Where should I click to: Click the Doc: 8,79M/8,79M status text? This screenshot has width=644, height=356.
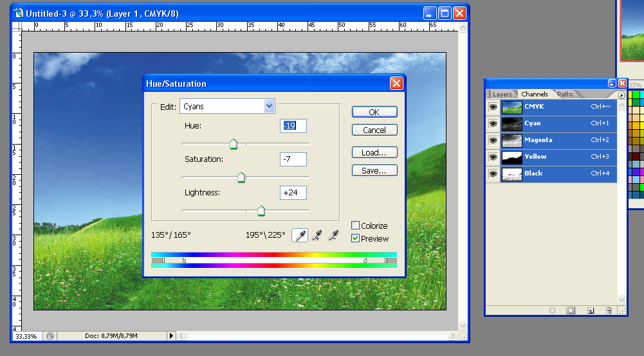tap(111, 336)
